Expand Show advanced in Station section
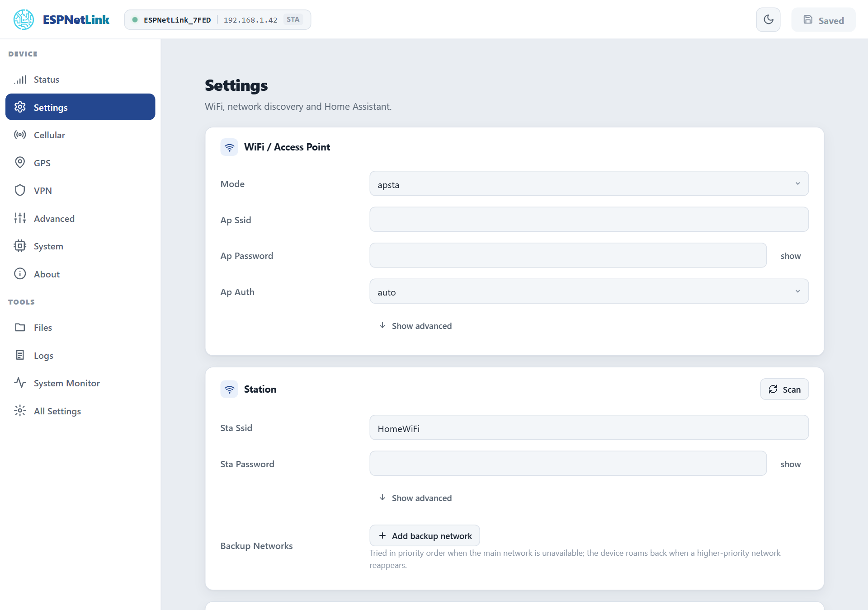 click(x=415, y=498)
